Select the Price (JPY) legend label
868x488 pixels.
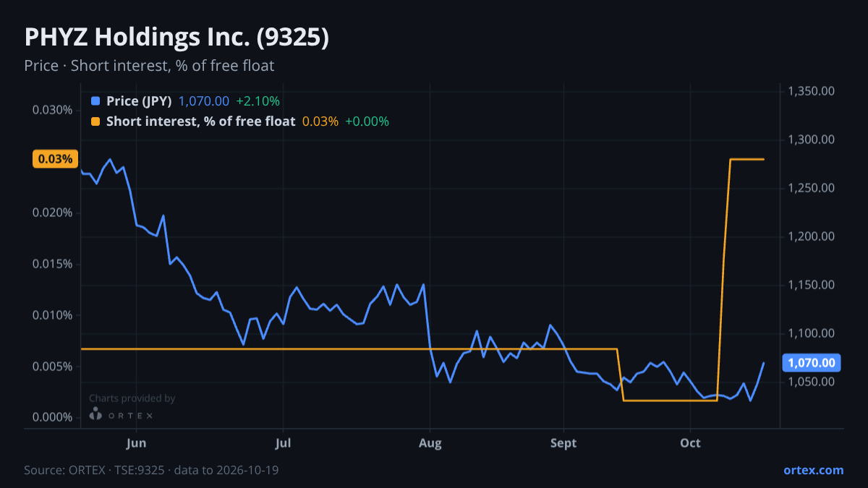pyautogui.click(x=139, y=101)
